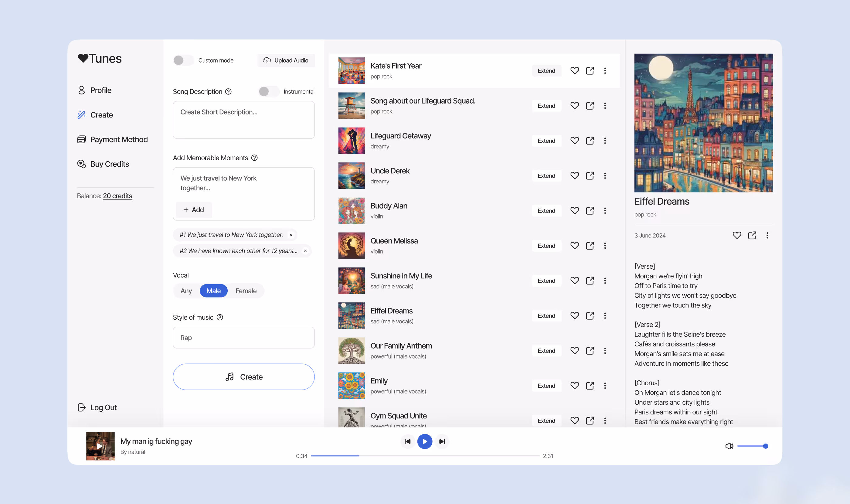Go to Buy Credits in the sidebar
Image resolution: width=850 pixels, height=504 pixels.
109,164
